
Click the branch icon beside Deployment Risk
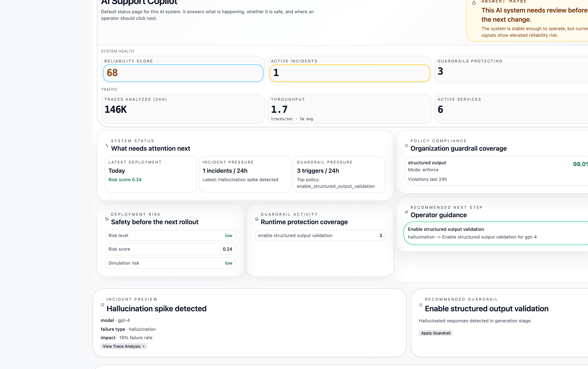107,219
